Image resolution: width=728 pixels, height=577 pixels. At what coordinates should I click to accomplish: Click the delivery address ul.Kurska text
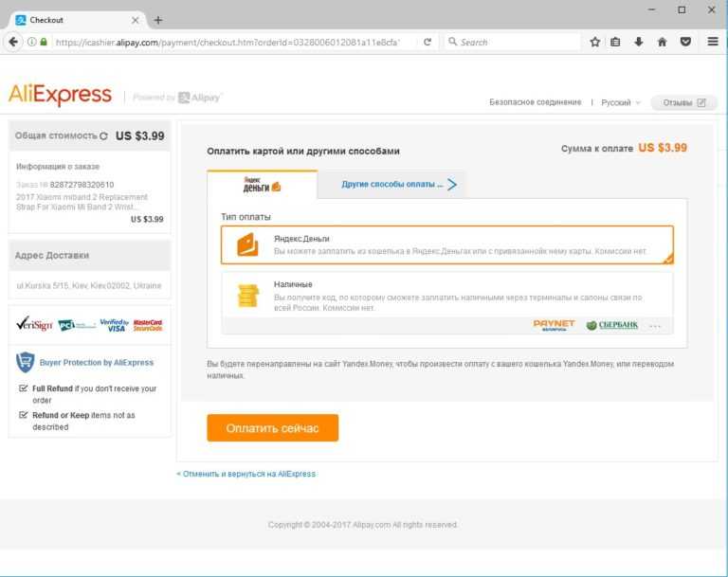coord(89,285)
